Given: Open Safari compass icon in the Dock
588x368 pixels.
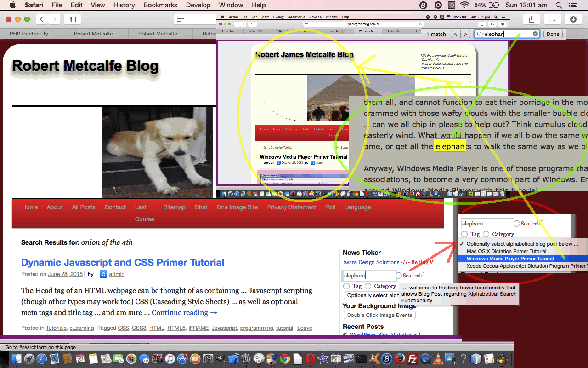Looking at the screenshot, I should [x=42, y=359].
